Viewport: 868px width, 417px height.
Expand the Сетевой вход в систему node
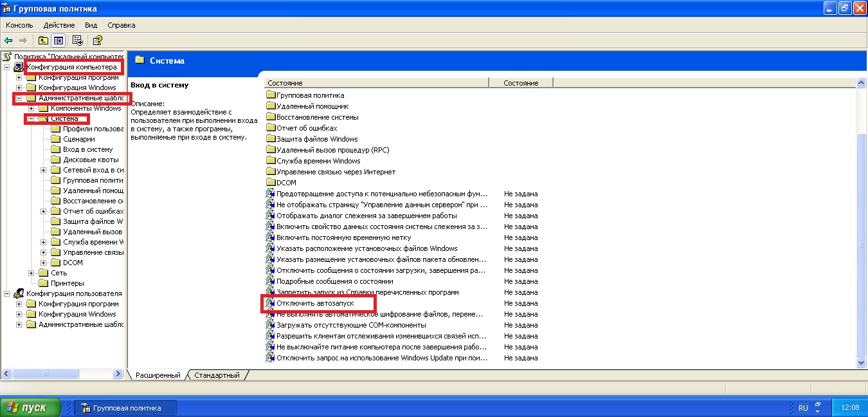click(x=44, y=170)
